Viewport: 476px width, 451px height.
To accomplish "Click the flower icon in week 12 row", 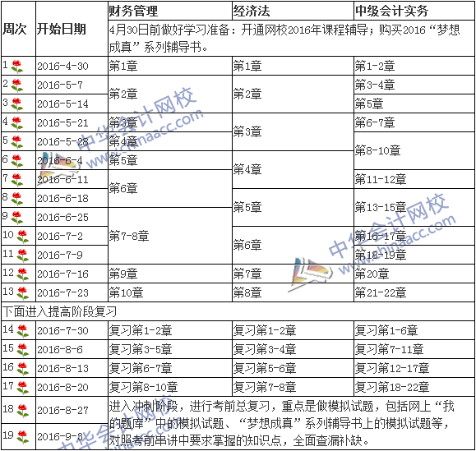I will pos(22,274).
